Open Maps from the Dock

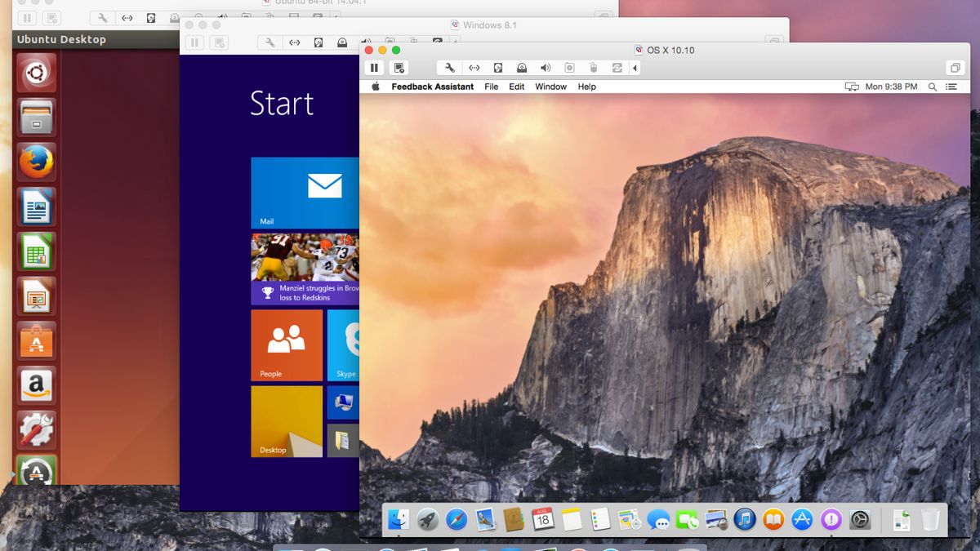pos(629,519)
